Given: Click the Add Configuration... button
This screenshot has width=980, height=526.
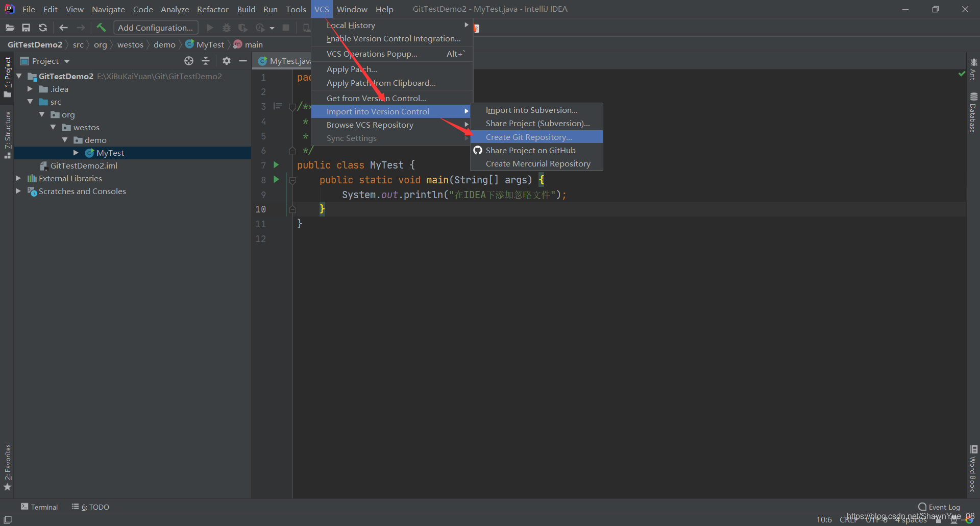Looking at the screenshot, I should [156, 28].
